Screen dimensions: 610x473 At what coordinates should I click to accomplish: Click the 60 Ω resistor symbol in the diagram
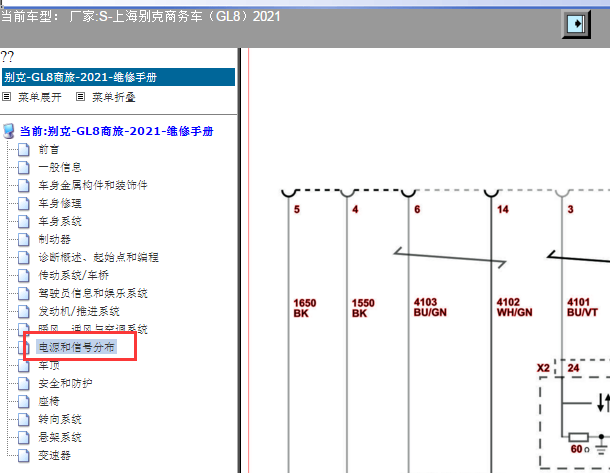[x=578, y=437]
